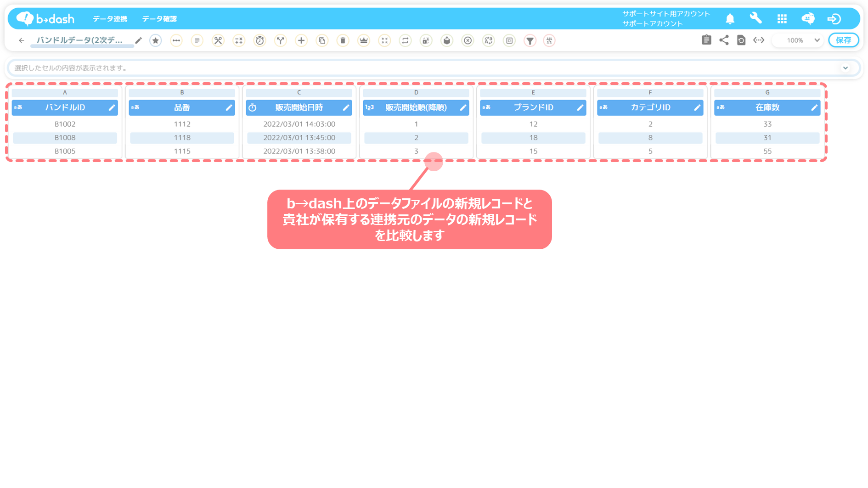868x488 pixels.
Task: Click the crossed tools toolbar icon
Action: point(218,40)
